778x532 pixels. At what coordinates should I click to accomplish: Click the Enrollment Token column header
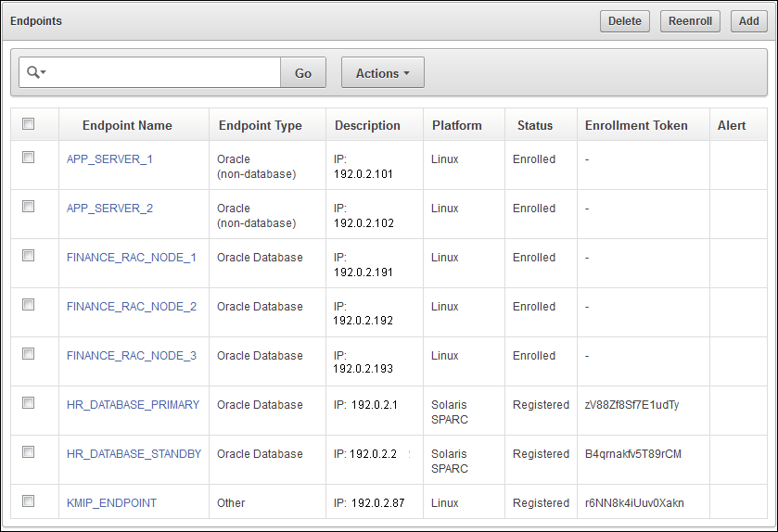click(x=636, y=125)
